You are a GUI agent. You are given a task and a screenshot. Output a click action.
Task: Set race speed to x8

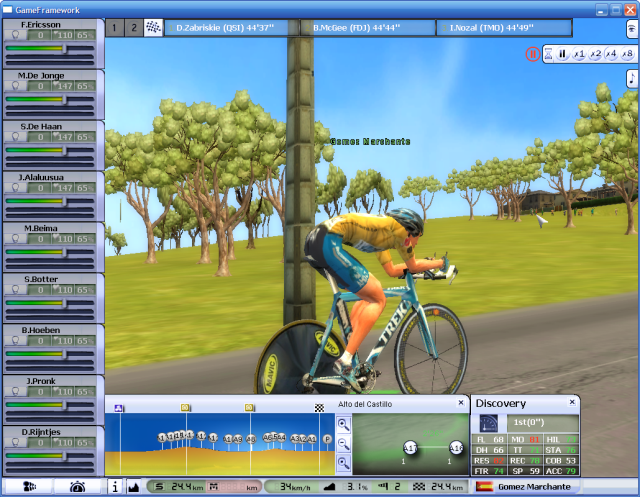point(627,54)
